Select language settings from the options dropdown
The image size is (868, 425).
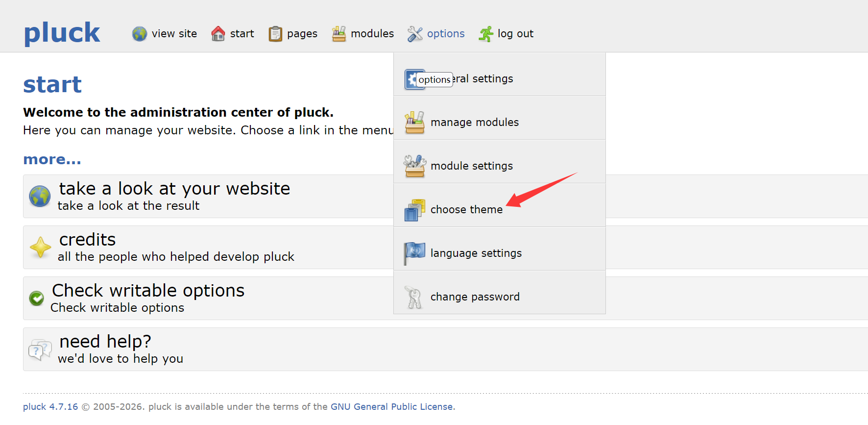pyautogui.click(x=500, y=249)
